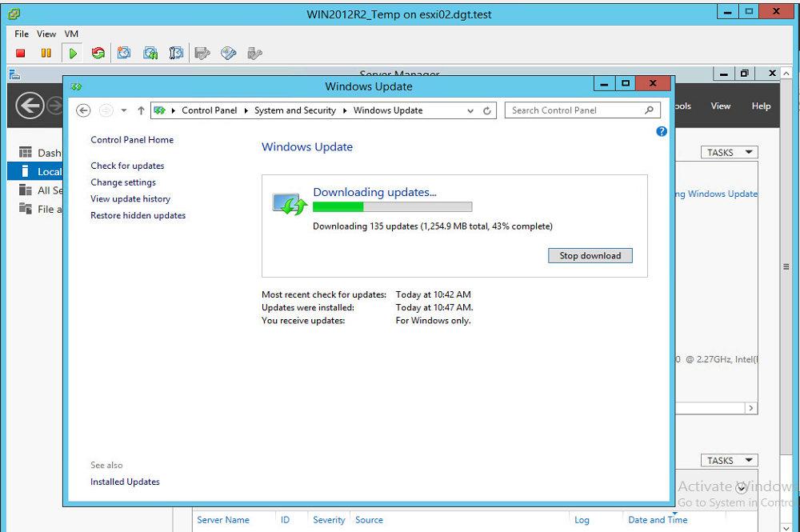The image size is (800, 532).
Task: Suspend the VM using pause icon
Action: (46, 53)
